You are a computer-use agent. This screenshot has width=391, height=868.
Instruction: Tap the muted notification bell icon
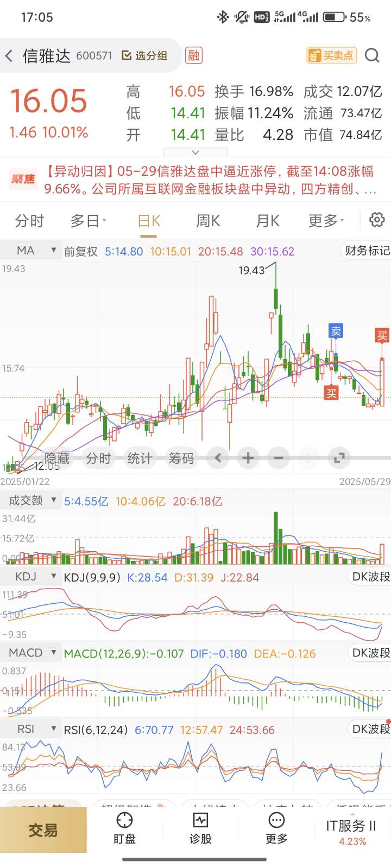tap(242, 17)
